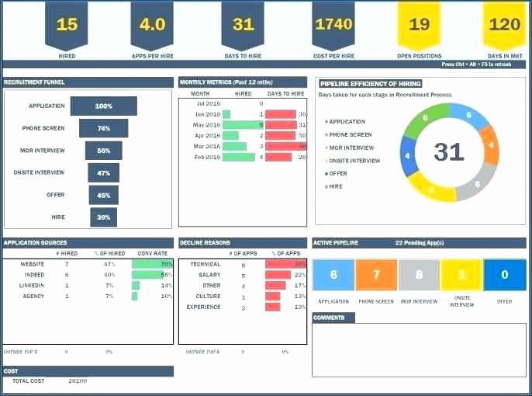Image resolution: width=532 pixels, height=396 pixels.
Task: Click the gray donut segment labeled 6
Action: point(476,184)
